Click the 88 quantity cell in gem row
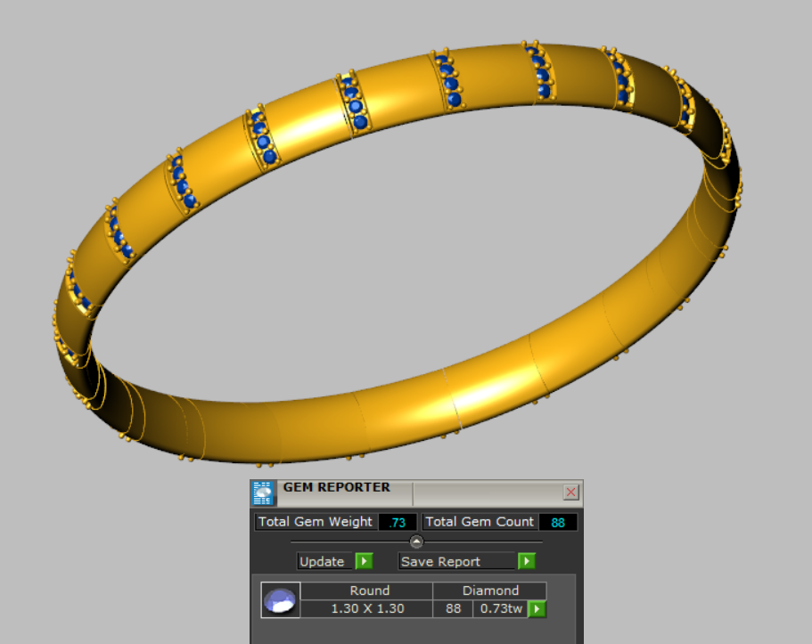 453,609
